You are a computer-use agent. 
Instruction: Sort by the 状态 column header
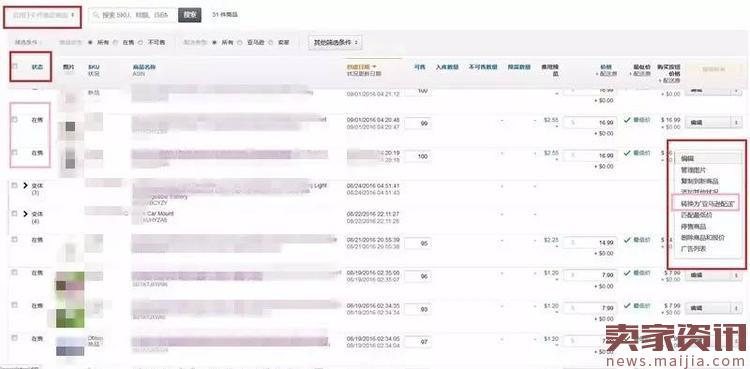[37, 67]
